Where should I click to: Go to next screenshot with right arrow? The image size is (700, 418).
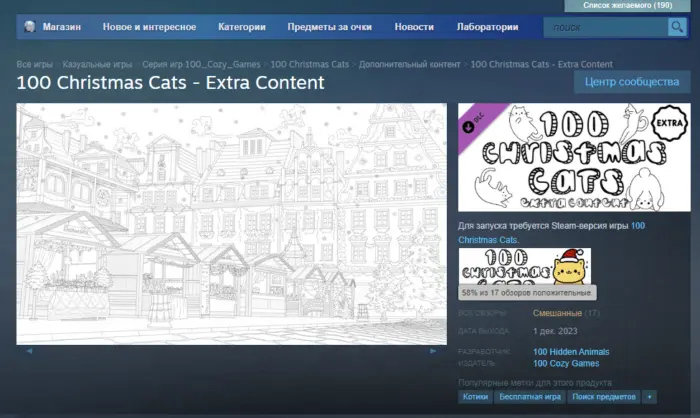point(433,351)
